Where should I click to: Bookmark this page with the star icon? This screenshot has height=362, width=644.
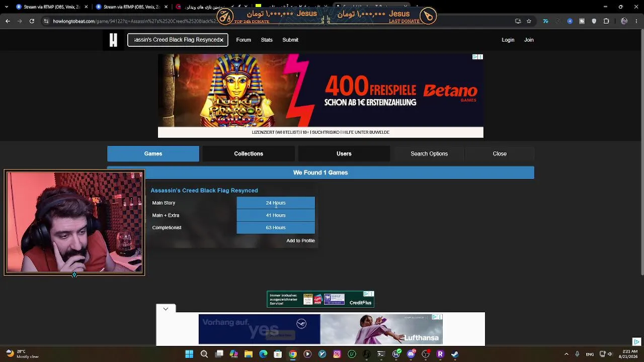click(529, 21)
